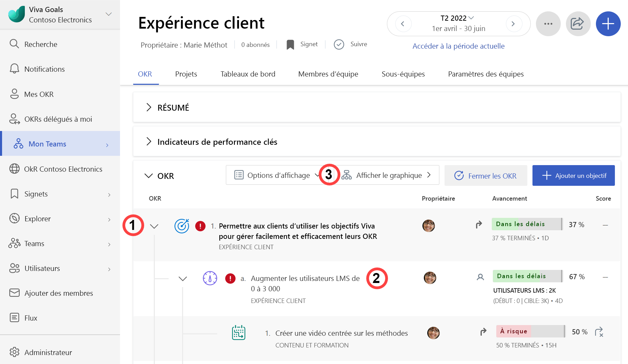Expand Utilisateurs submenu arrow
This screenshot has width=628, height=364.
pyautogui.click(x=109, y=269)
